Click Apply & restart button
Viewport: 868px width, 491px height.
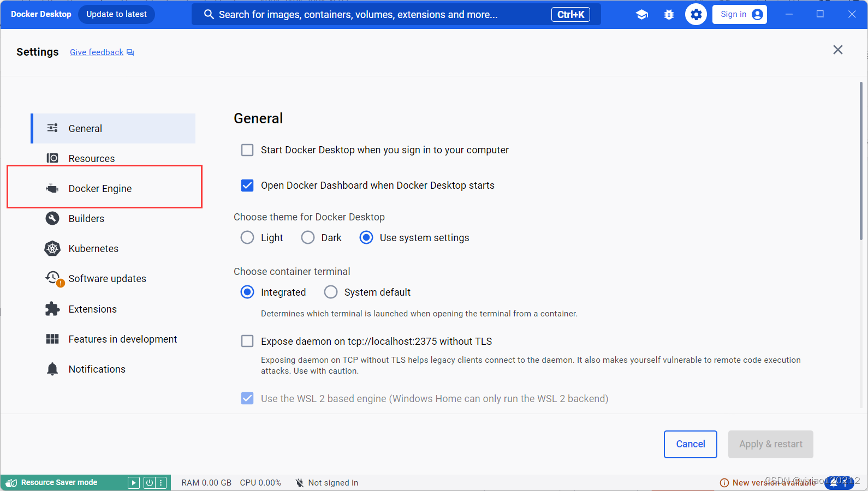tap(770, 444)
